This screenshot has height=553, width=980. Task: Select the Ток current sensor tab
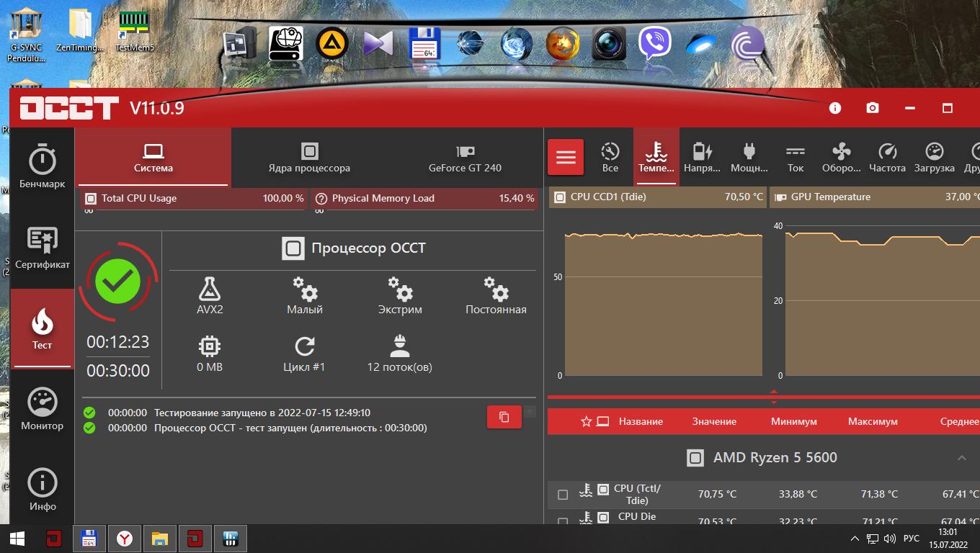[796, 157]
